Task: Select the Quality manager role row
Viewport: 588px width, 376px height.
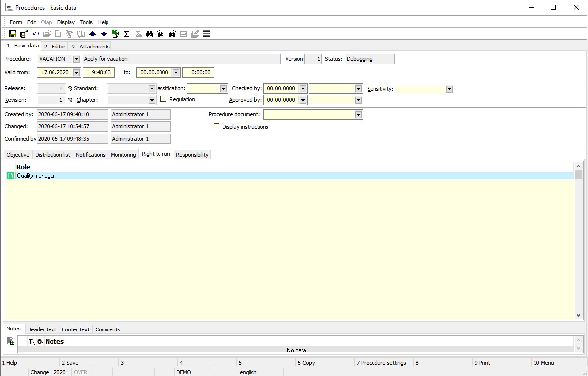Action: click(x=36, y=176)
